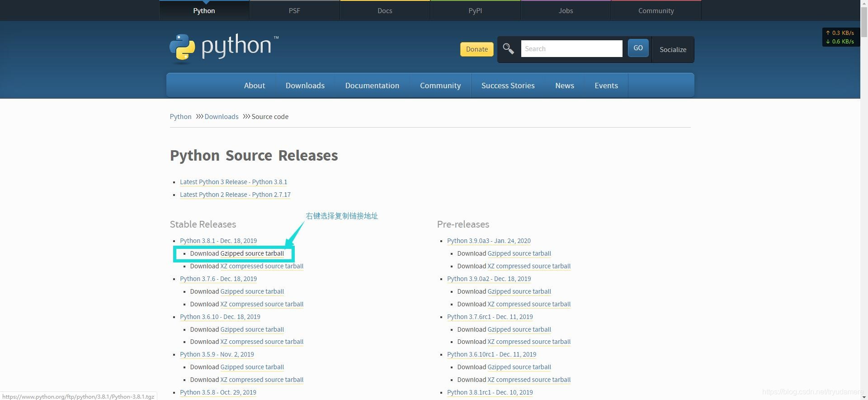Open the Socialize menu

[x=673, y=49]
